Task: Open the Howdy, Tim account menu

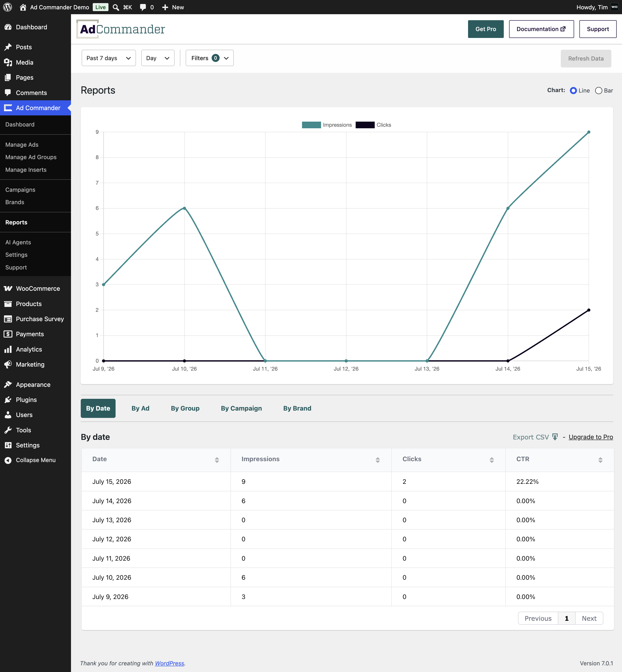Action: 597,7
